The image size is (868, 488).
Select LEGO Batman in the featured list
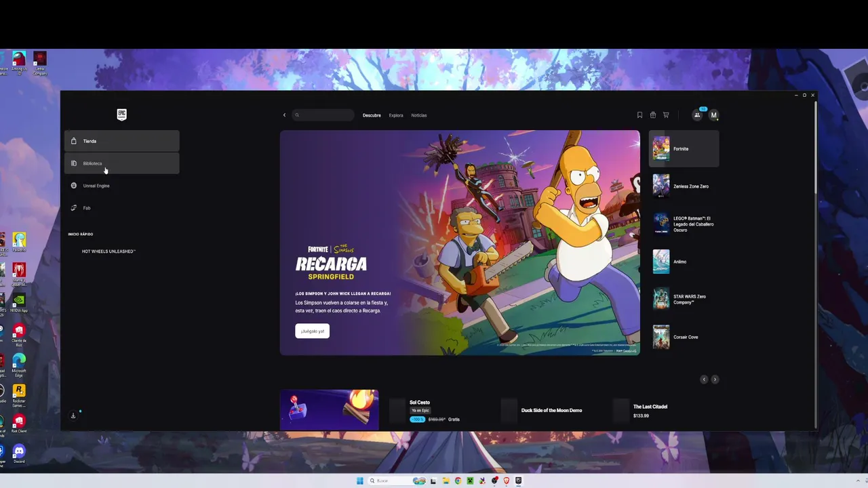pyautogui.click(x=684, y=224)
